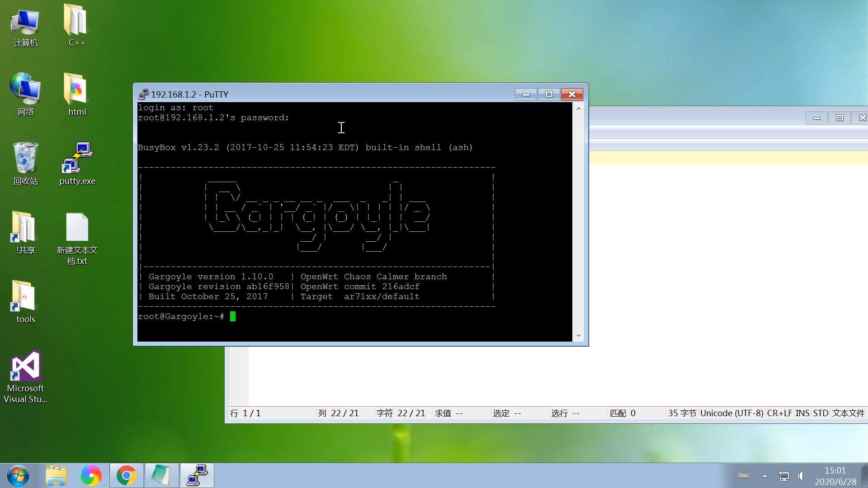Show hidden system tray icons
Image resolution: width=868 pixels, height=488 pixels.
pos(764,476)
